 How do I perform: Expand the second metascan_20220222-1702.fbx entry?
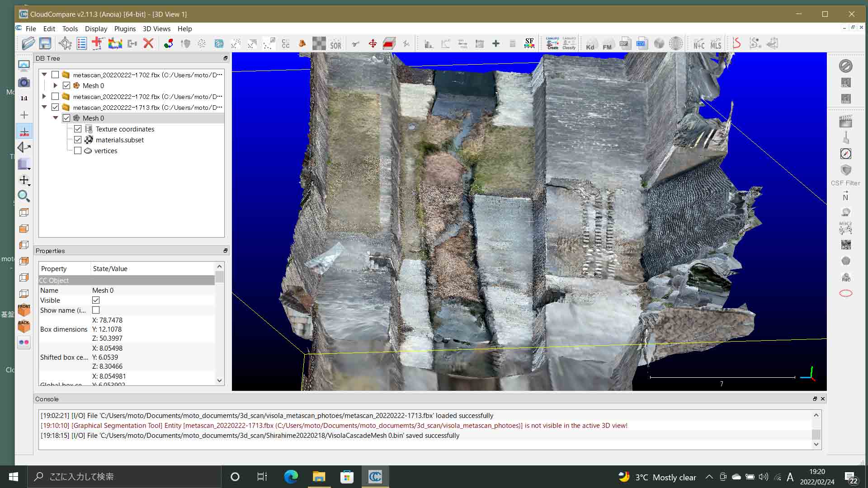44,96
